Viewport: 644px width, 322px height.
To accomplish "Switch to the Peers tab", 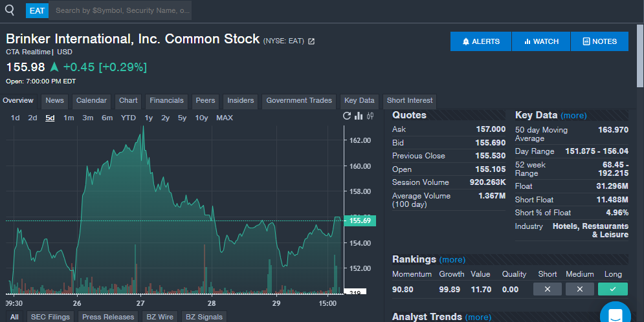I will pyautogui.click(x=205, y=101).
